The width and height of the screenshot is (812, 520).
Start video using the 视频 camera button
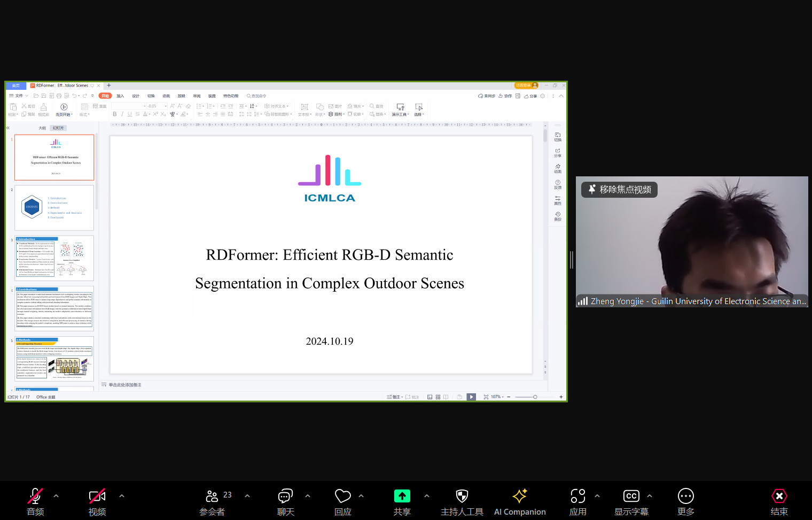(97, 501)
